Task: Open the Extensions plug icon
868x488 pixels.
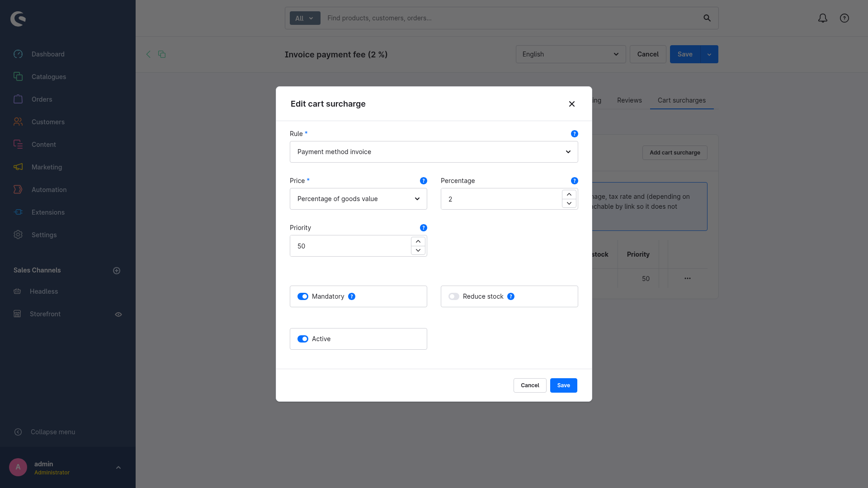Action: pyautogui.click(x=18, y=212)
